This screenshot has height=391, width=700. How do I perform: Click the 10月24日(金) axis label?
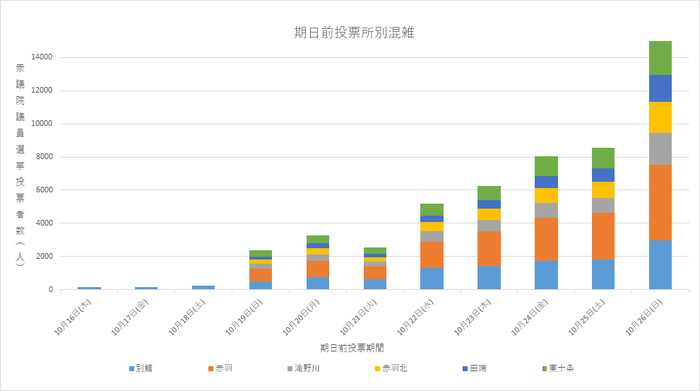[x=530, y=317]
